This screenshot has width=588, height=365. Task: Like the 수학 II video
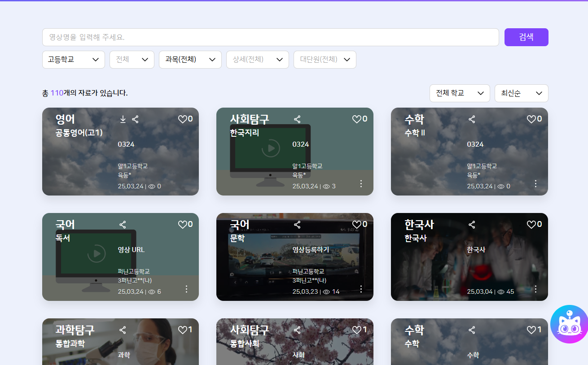pos(531,119)
